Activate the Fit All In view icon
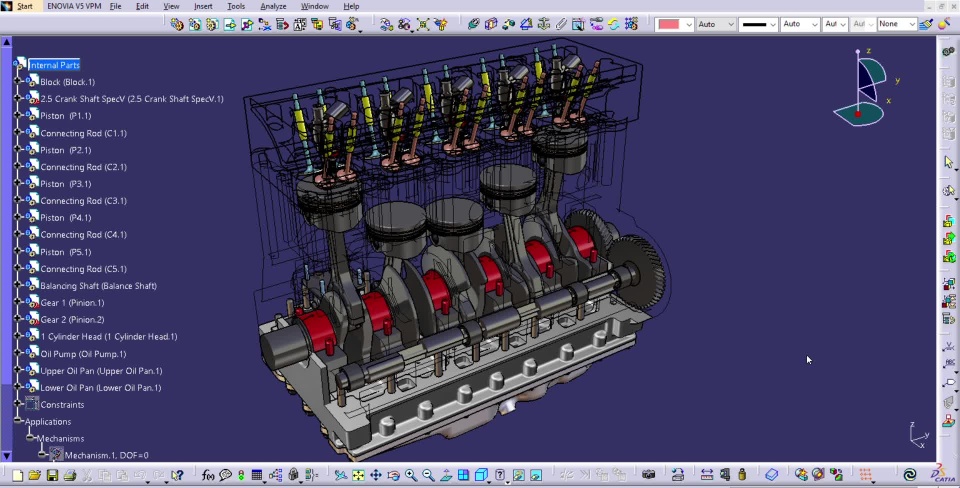The height and width of the screenshot is (488, 960). tap(358, 476)
